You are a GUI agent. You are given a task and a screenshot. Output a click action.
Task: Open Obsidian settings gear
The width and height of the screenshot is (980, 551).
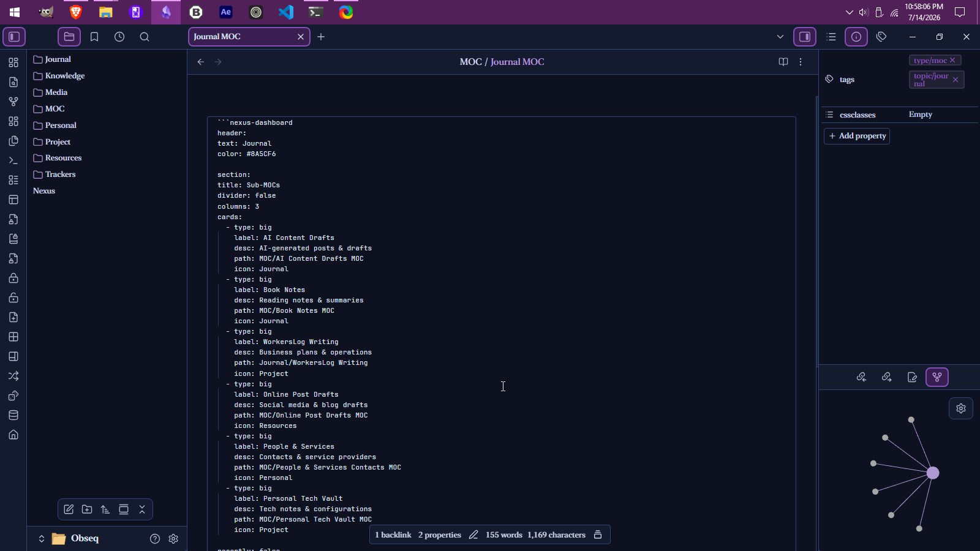[x=173, y=539]
